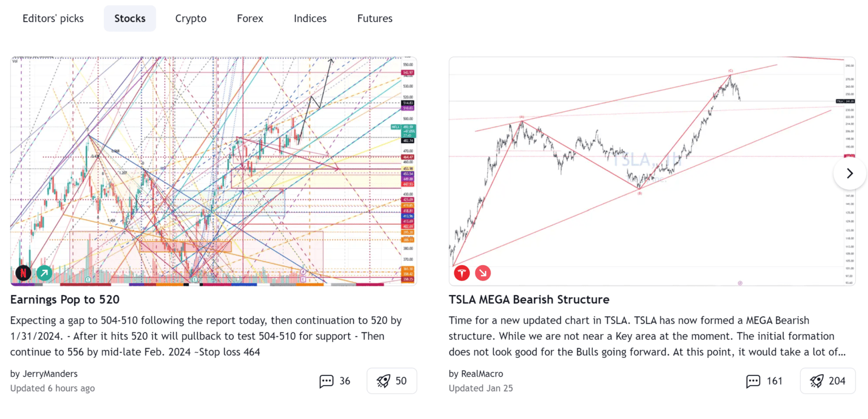
Task: Visit RealMacro's author profile
Action: (x=481, y=373)
